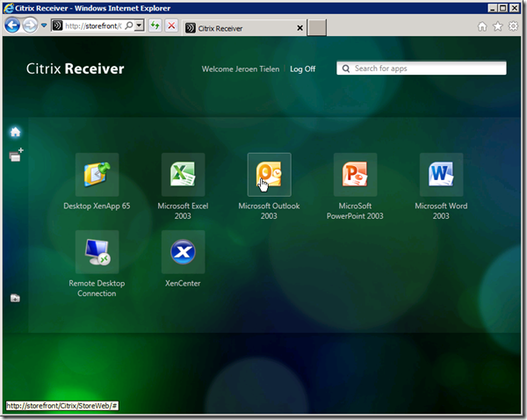Click the Desktop XenApp 65 label

(97, 206)
